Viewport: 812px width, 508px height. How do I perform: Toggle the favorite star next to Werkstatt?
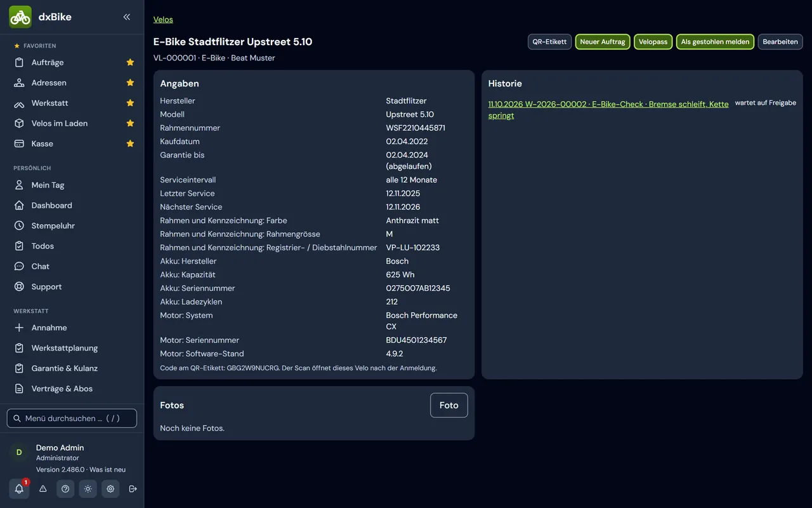click(x=130, y=103)
